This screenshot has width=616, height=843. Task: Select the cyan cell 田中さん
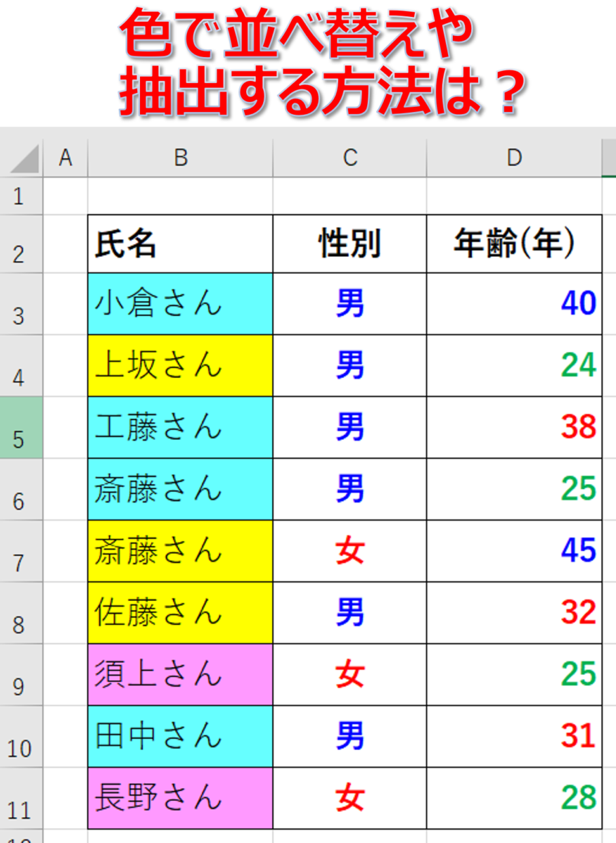(180, 737)
